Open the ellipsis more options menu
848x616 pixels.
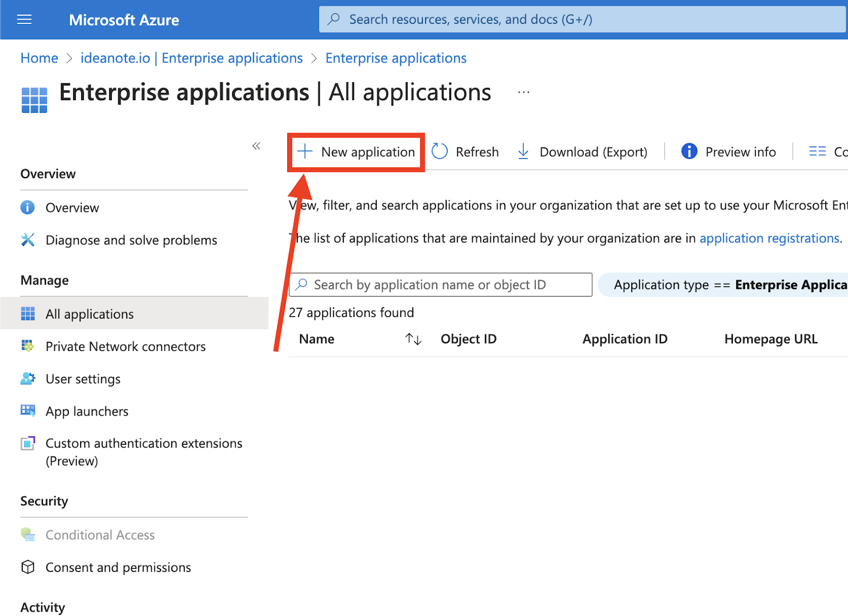click(x=524, y=92)
